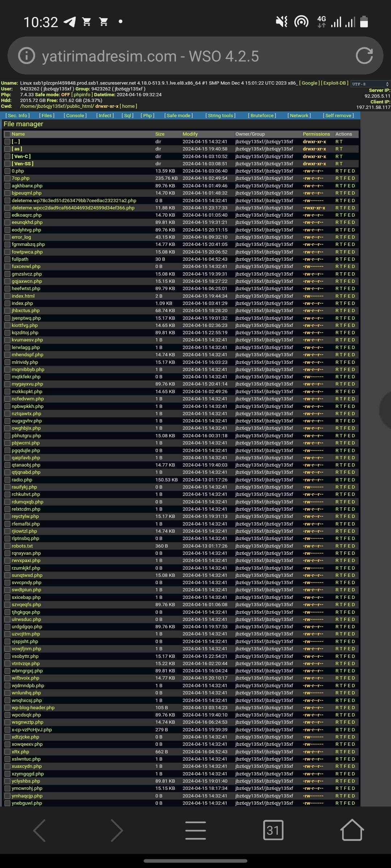Open the String tools menu item

[220, 115]
